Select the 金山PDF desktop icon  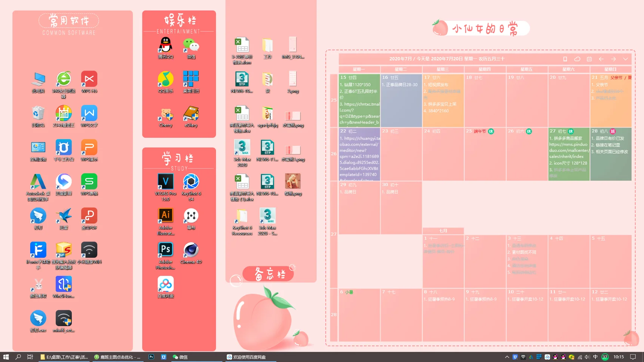pyautogui.click(x=89, y=219)
